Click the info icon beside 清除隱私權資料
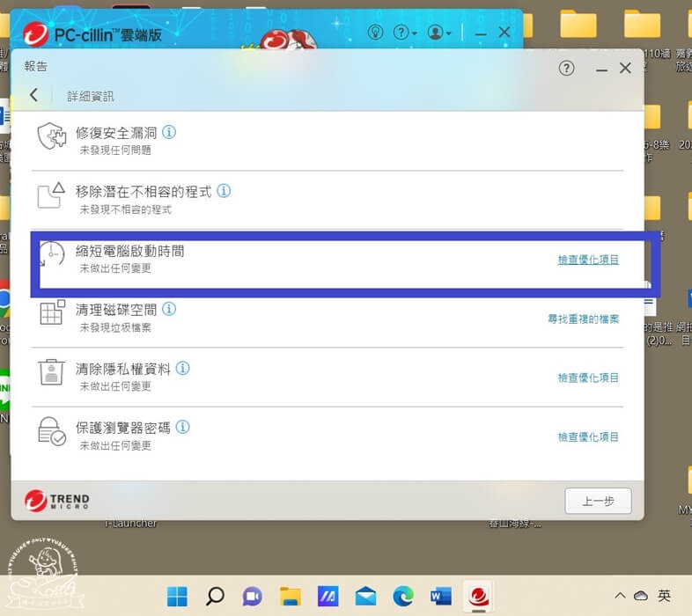The width and height of the screenshot is (692, 616). [x=183, y=368]
